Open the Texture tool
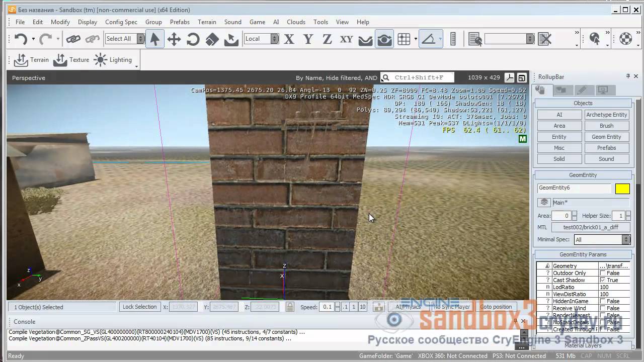 click(x=71, y=60)
